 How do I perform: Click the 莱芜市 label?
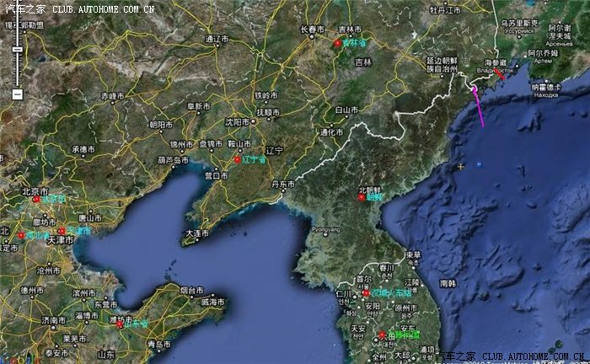coord(74,339)
